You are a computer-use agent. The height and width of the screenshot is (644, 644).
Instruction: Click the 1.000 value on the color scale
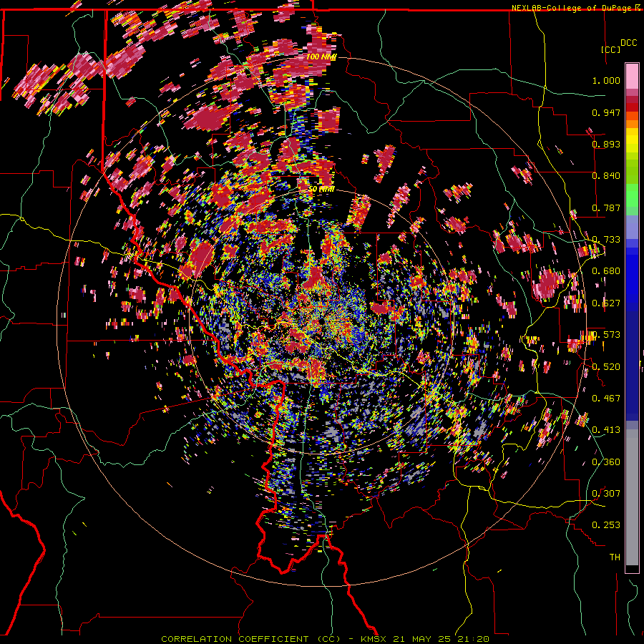tap(606, 80)
